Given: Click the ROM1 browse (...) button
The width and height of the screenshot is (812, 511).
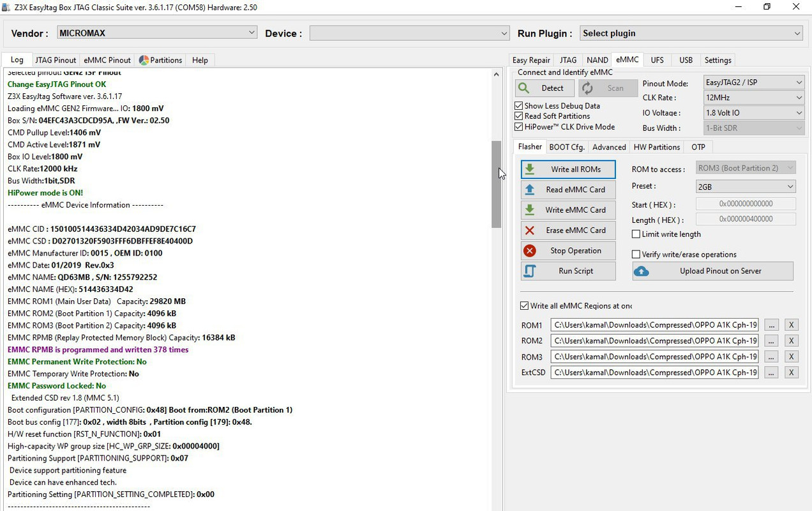Looking at the screenshot, I should (771, 325).
